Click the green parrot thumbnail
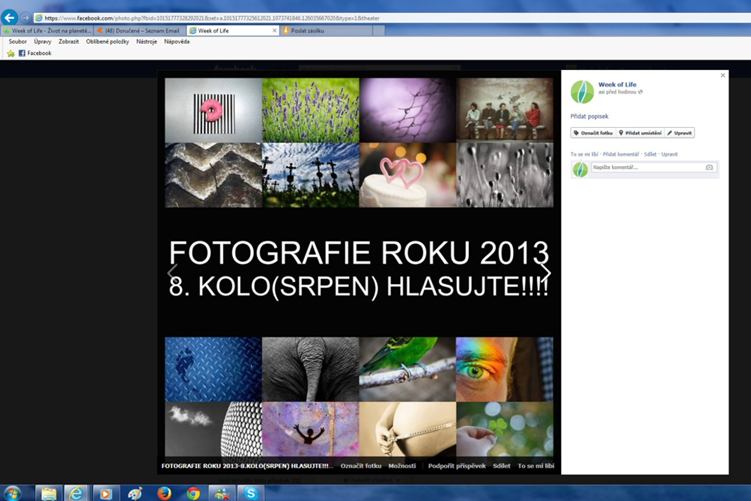Image resolution: width=751 pixels, height=501 pixels. (408, 369)
